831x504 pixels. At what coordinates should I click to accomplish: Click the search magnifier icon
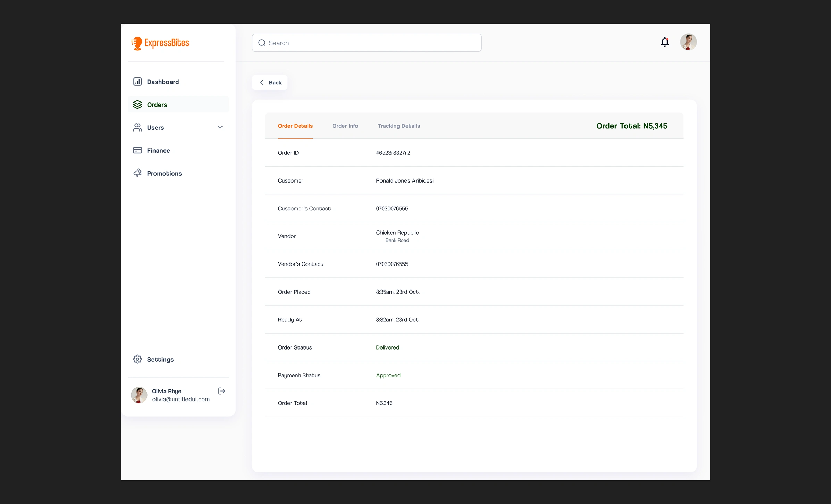262,43
